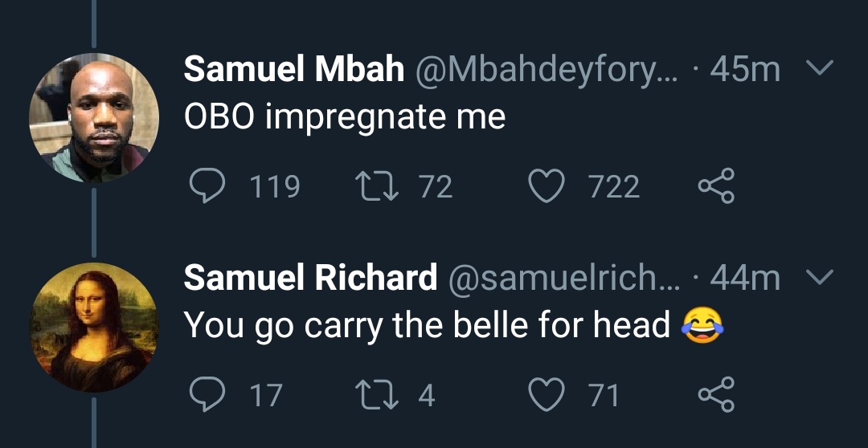Open the 44m timestamp
The width and height of the screenshot is (868, 448).
744,279
